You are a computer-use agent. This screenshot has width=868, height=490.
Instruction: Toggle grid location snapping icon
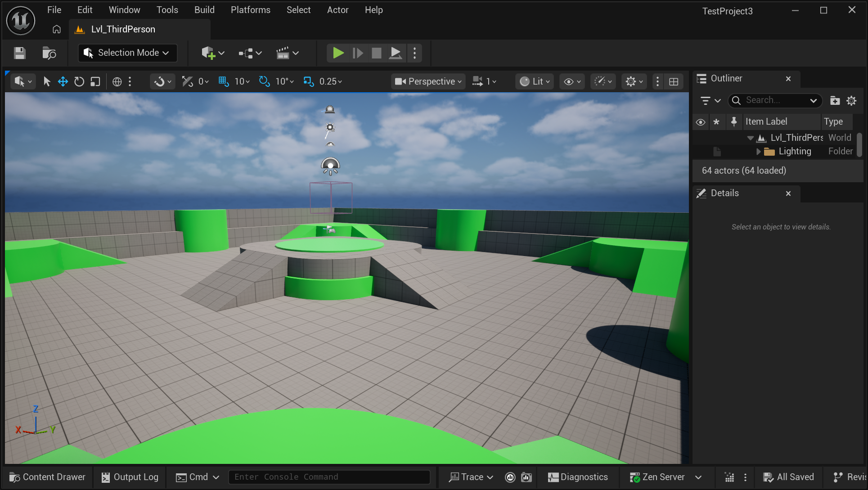[x=224, y=81]
